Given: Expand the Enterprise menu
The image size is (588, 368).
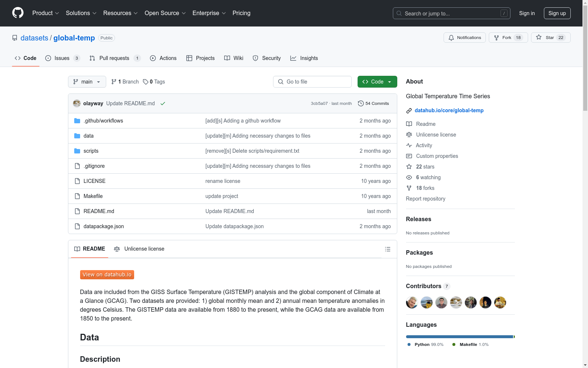Looking at the screenshot, I should coord(209,13).
